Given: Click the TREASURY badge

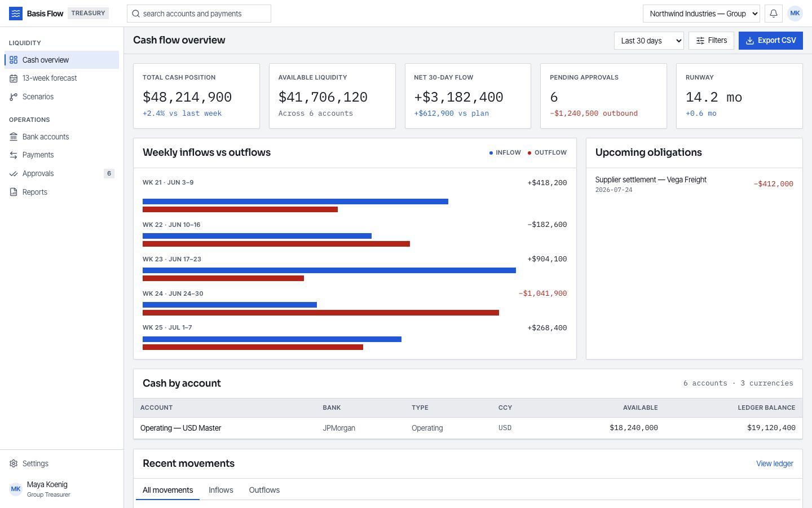Looking at the screenshot, I should (88, 13).
